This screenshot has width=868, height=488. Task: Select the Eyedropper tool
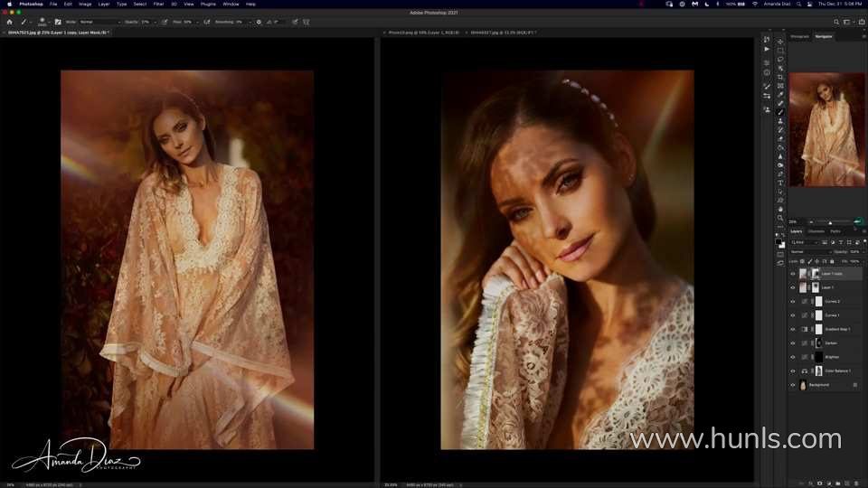coord(780,95)
